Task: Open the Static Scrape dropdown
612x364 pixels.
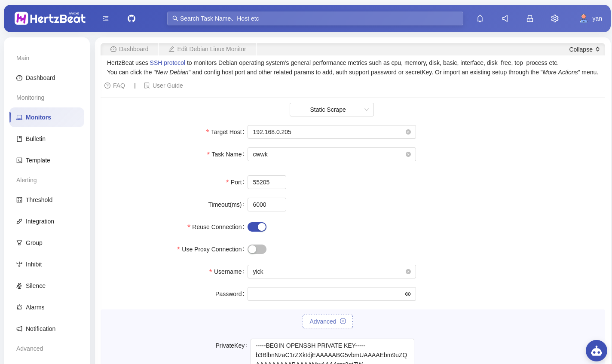Action: (331, 110)
